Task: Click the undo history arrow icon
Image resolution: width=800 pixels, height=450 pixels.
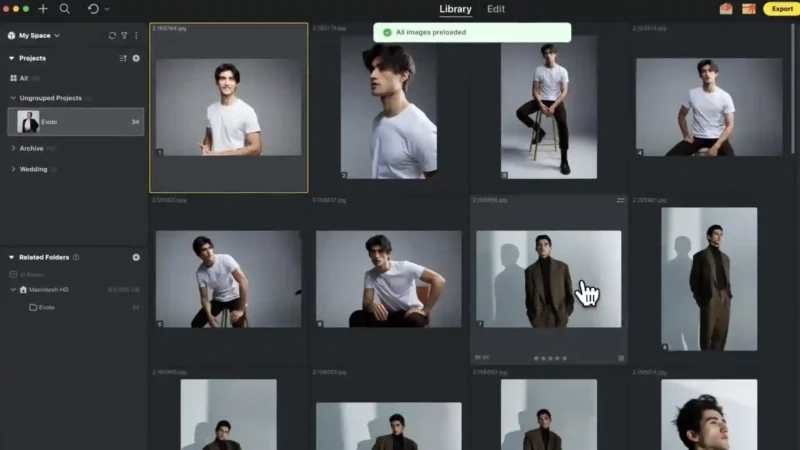Action: pyautogui.click(x=93, y=9)
